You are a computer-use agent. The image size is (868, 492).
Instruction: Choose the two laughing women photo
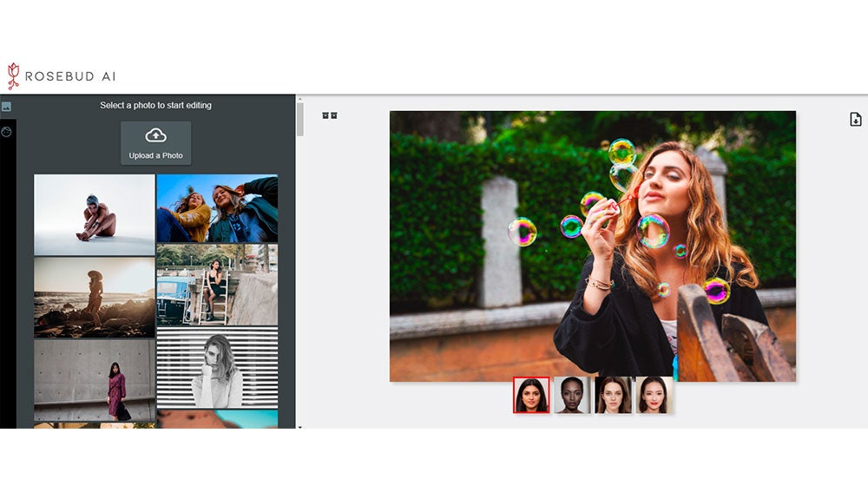[217, 208]
